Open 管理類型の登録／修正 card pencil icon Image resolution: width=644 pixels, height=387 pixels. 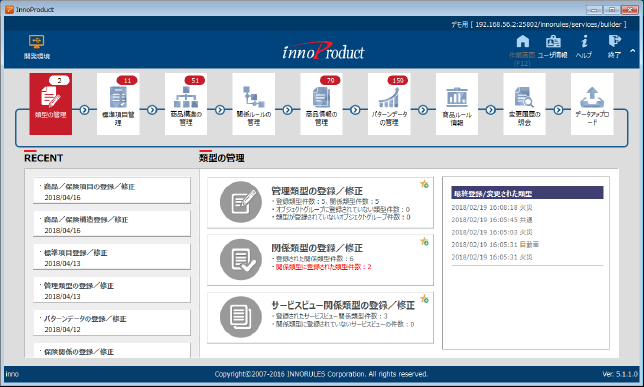241,202
